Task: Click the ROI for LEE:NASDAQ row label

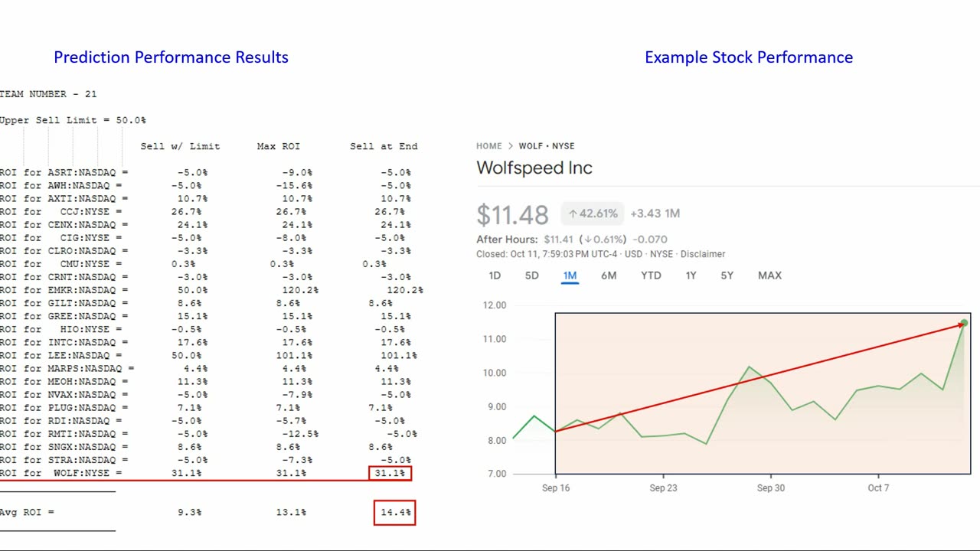Action: click(x=61, y=355)
